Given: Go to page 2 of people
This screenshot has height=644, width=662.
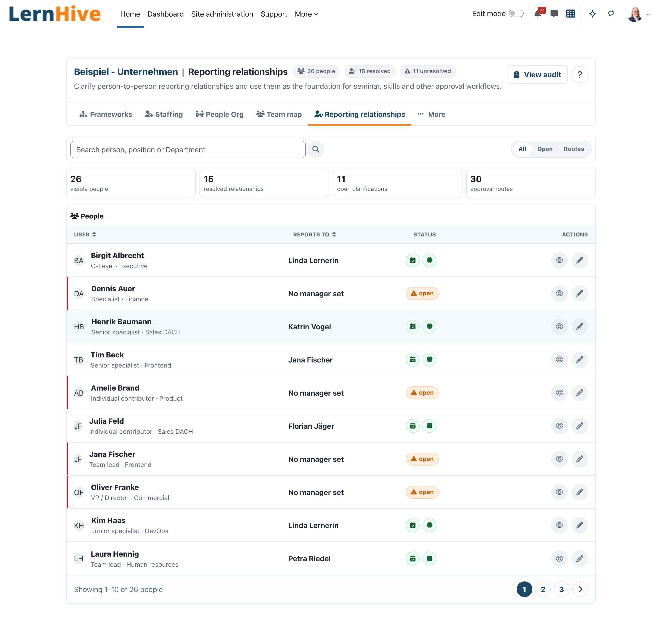Looking at the screenshot, I should point(543,589).
